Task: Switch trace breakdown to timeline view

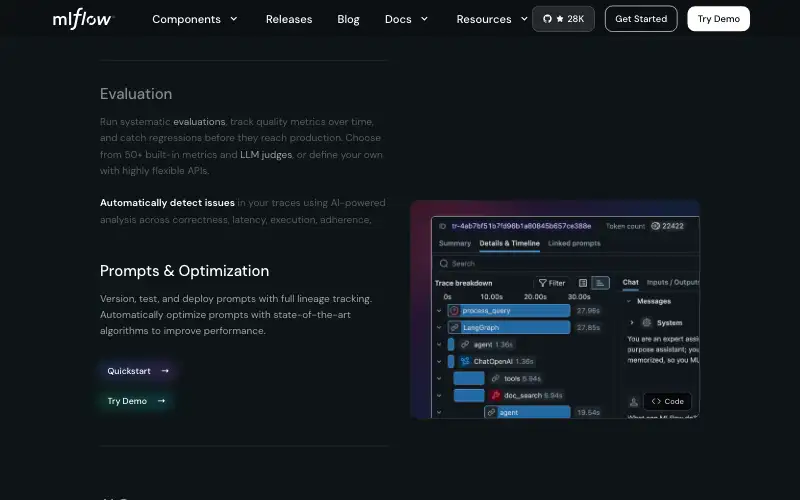Action: coord(601,283)
